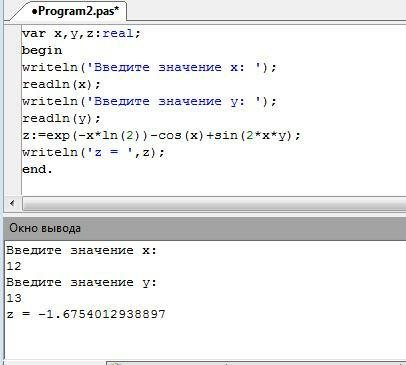Click the editor's left gutter margin

(13, 110)
